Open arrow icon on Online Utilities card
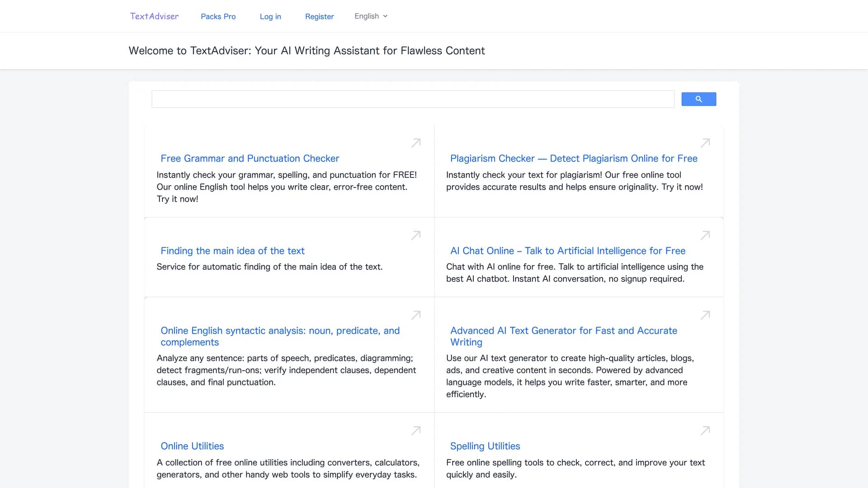This screenshot has width=868, height=488. pyautogui.click(x=416, y=431)
